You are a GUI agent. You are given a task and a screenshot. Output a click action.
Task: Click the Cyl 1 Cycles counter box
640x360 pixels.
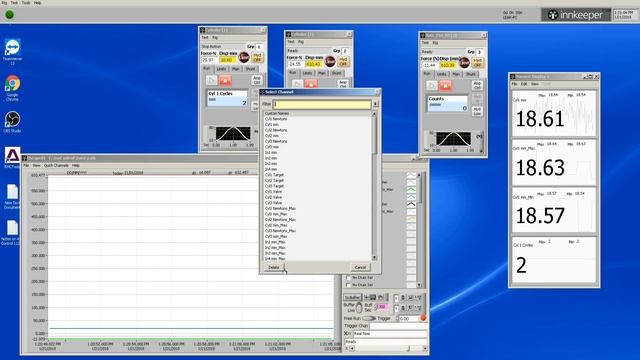(x=227, y=99)
